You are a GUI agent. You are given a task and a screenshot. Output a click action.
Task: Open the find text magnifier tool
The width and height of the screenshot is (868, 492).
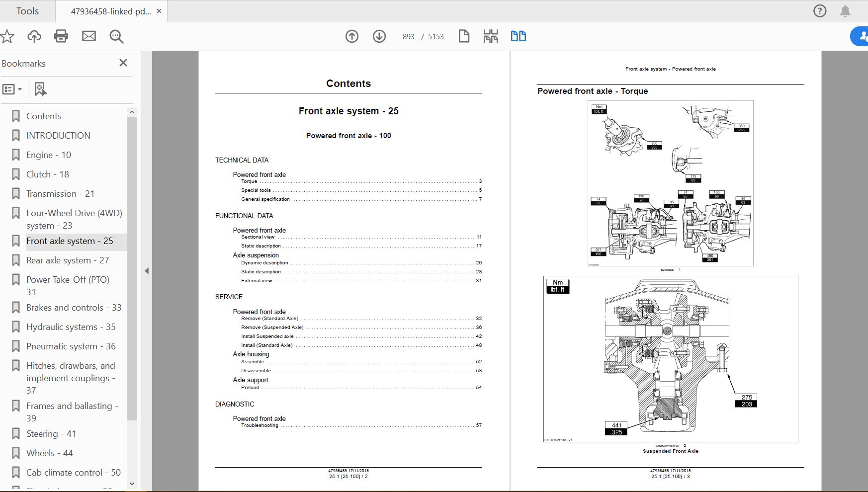(116, 36)
